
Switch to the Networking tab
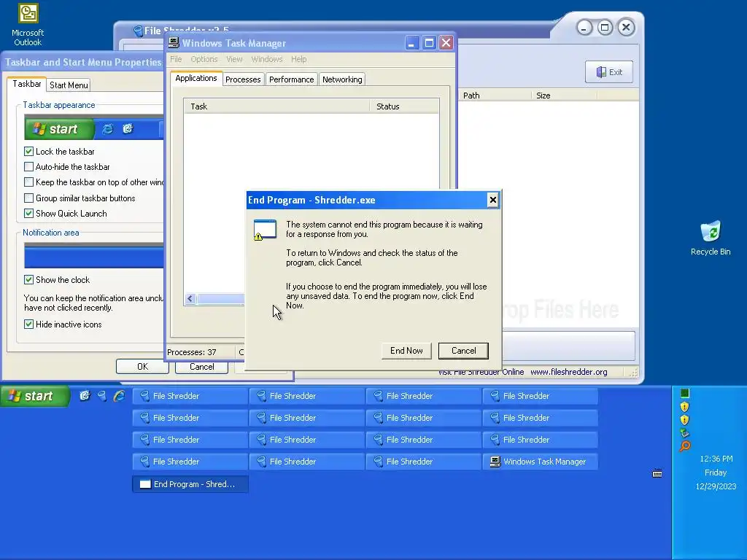[342, 79]
